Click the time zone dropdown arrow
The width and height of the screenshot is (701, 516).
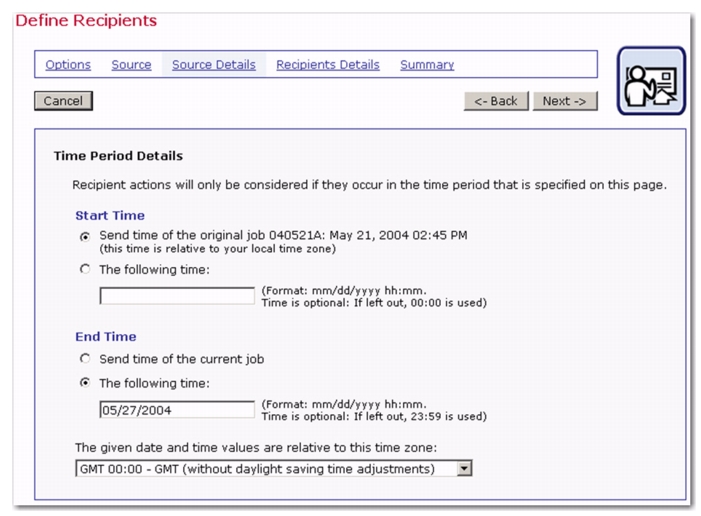465,469
